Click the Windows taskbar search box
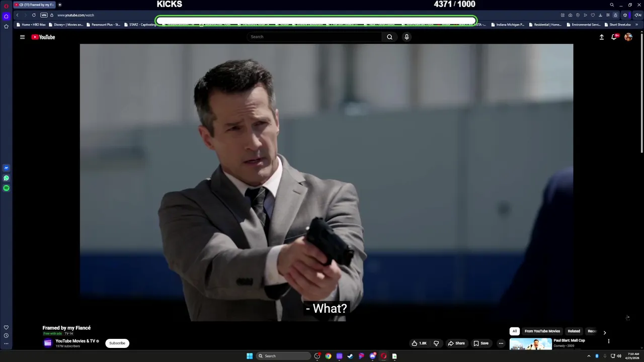The width and height of the screenshot is (644, 362). tap(284, 356)
